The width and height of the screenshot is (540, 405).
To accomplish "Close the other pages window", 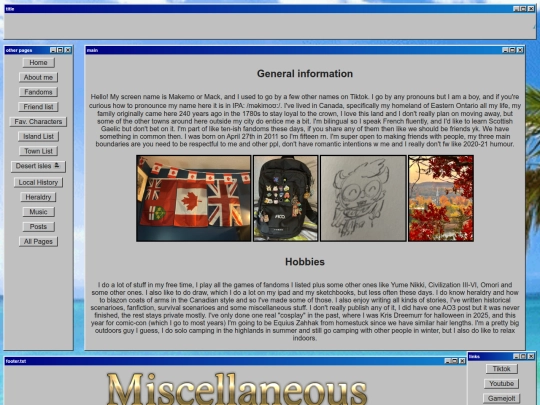I will coord(68,50).
